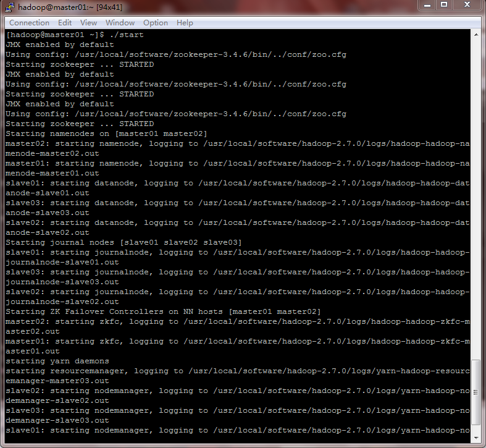Click "demanager-slave02.out" text
The image size is (486, 448).
(57, 400)
